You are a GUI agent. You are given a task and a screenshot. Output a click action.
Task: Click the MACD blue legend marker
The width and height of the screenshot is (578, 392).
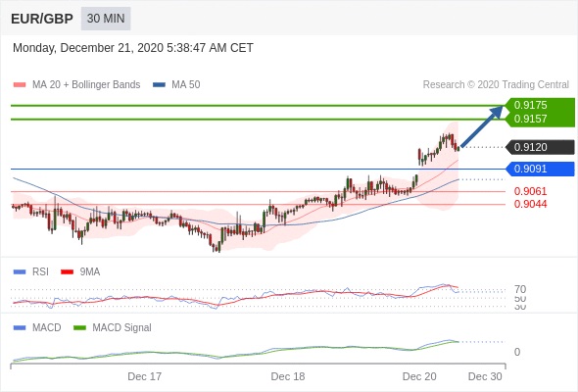click(x=20, y=328)
